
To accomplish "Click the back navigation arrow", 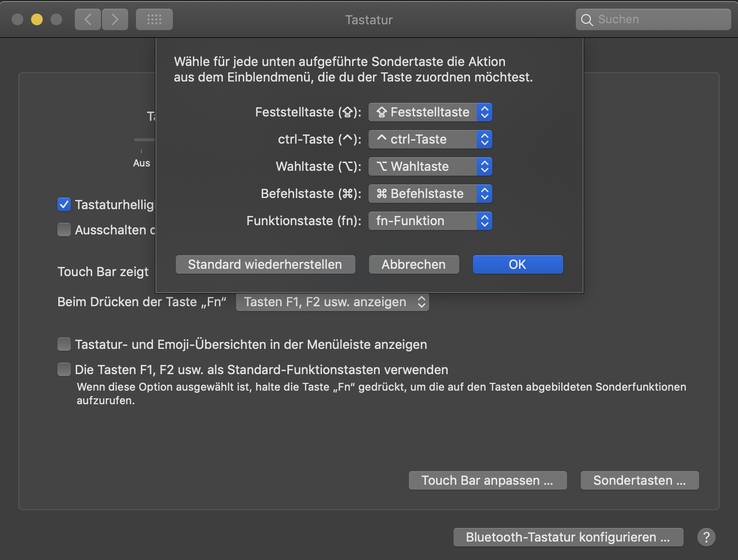I will 88,19.
